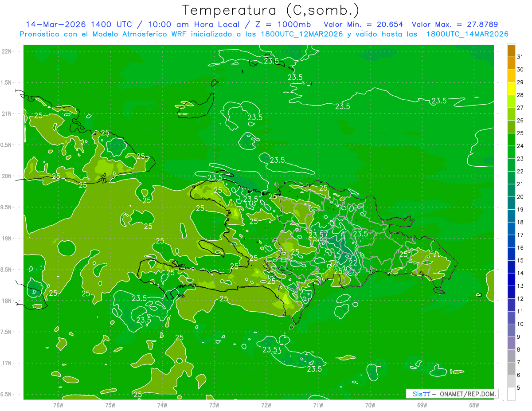
Task: Click the legend swatch between 6 and 7
Action: 511,369
